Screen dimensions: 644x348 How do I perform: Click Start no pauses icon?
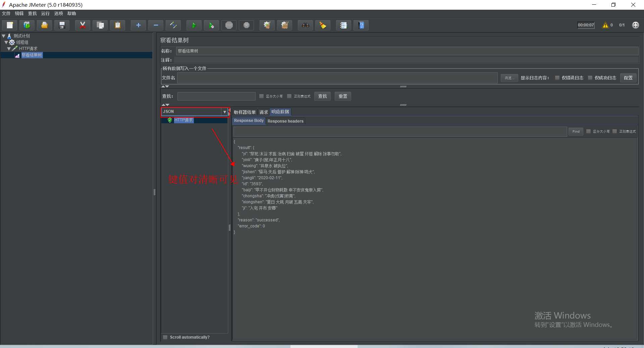click(211, 25)
